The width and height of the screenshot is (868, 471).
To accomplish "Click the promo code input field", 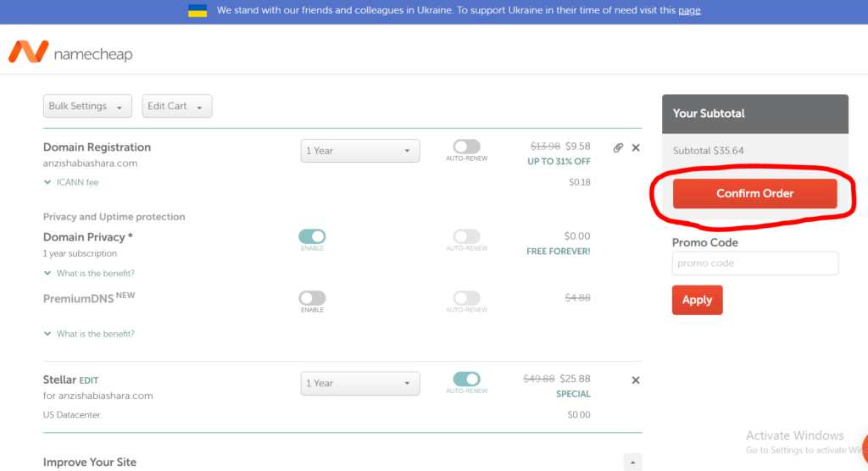I will point(755,263).
